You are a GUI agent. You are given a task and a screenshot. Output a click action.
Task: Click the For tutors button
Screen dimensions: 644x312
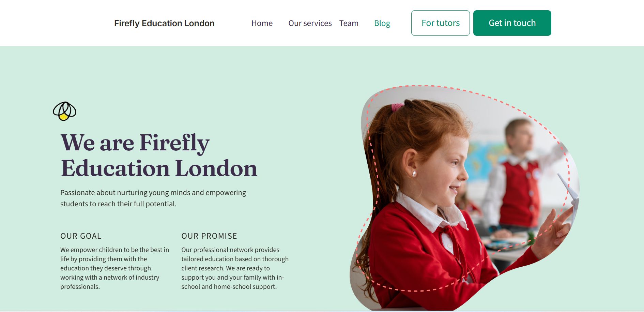pos(440,23)
